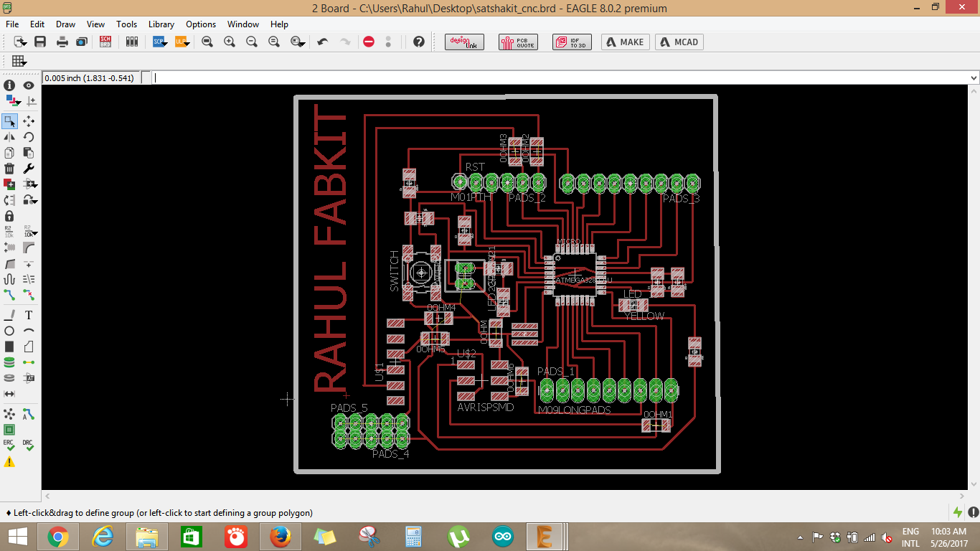Select the Delete trash tool
Viewport: 980px width, 551px height.
coord(9,169)
